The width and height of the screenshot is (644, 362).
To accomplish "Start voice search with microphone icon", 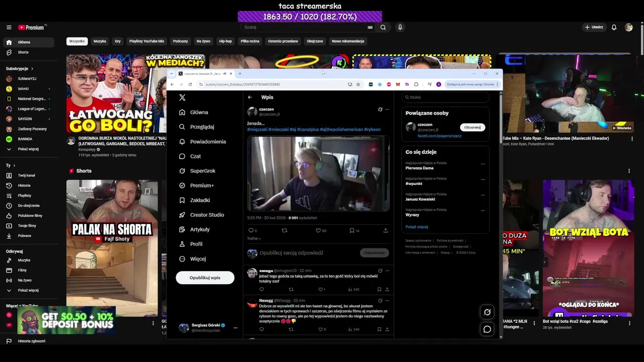I will point(400,27).
